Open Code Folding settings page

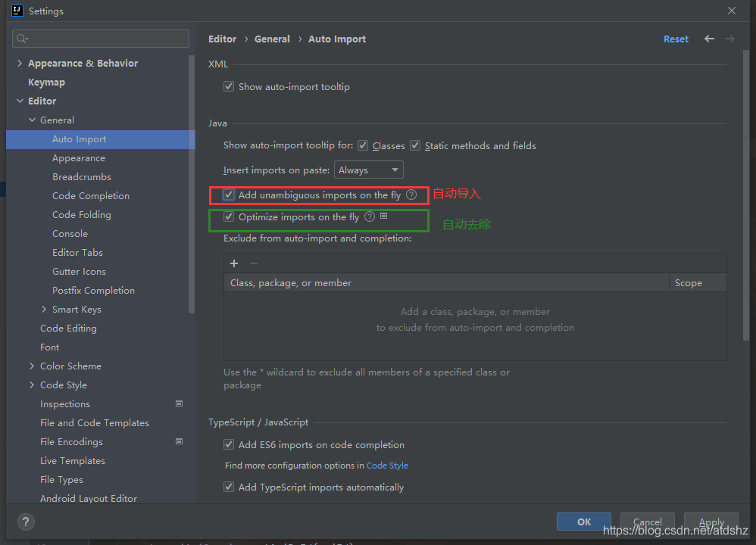point(82,214)
